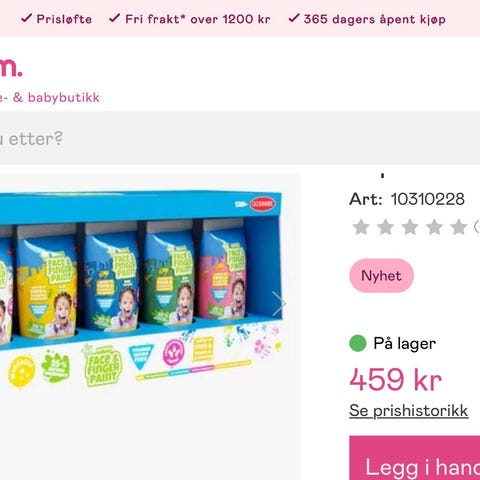Click the babybutikk tagline under logo

click(x=50, y=97)
